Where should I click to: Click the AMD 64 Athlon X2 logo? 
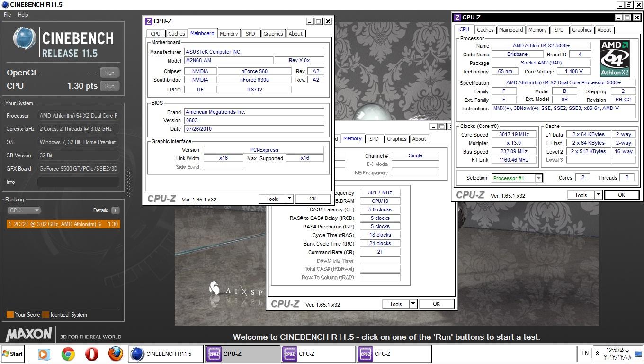615,59
